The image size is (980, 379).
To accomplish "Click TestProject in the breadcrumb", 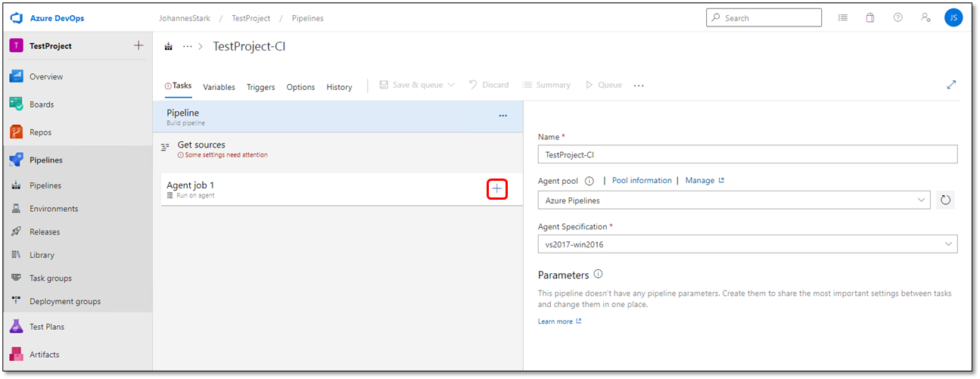I will tap(251, 18).
